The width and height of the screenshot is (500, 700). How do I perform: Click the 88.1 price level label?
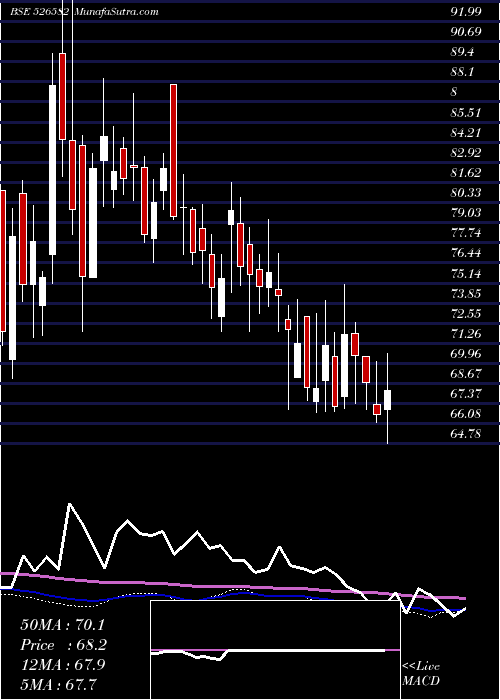coord(462,72)
